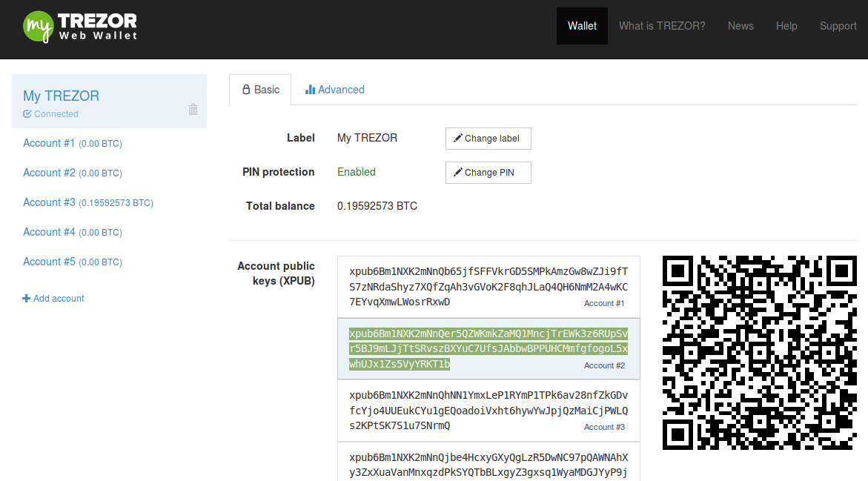Go to the News section
The width and height of the screenshot is (868, 481).
pos(741,26)
